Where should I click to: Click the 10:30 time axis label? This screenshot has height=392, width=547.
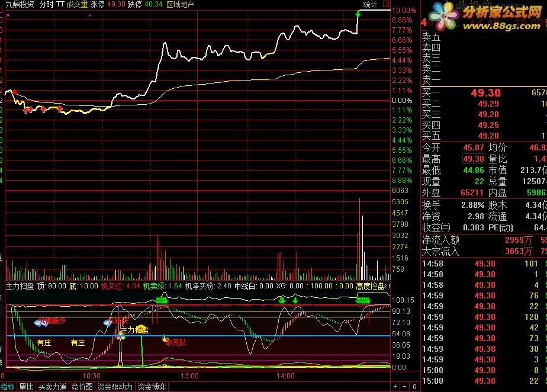pyautogui.click(x=91, y=376)
